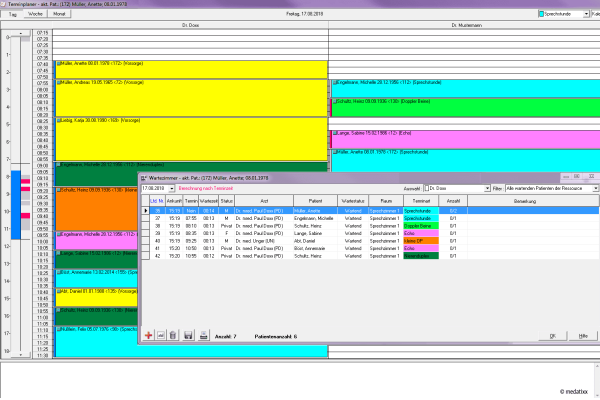Image resolution: width=600 pixels, height=400 pixels.
Task: Click the small icon on Nüßlein, Felix appointment
Action: tap(59, 329)
